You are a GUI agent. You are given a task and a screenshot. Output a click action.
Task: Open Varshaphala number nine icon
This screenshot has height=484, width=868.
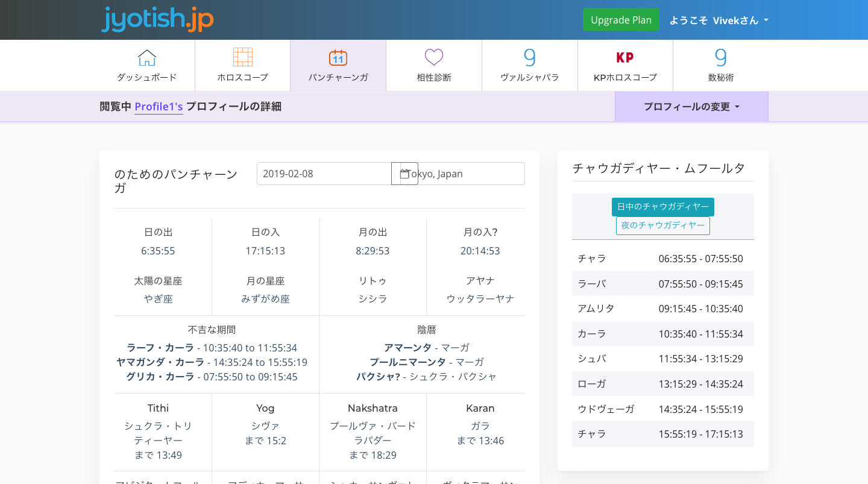[529, 57]
